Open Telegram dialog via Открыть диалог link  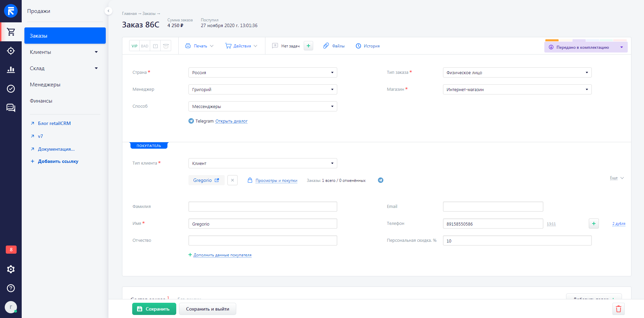pos(231,121)
